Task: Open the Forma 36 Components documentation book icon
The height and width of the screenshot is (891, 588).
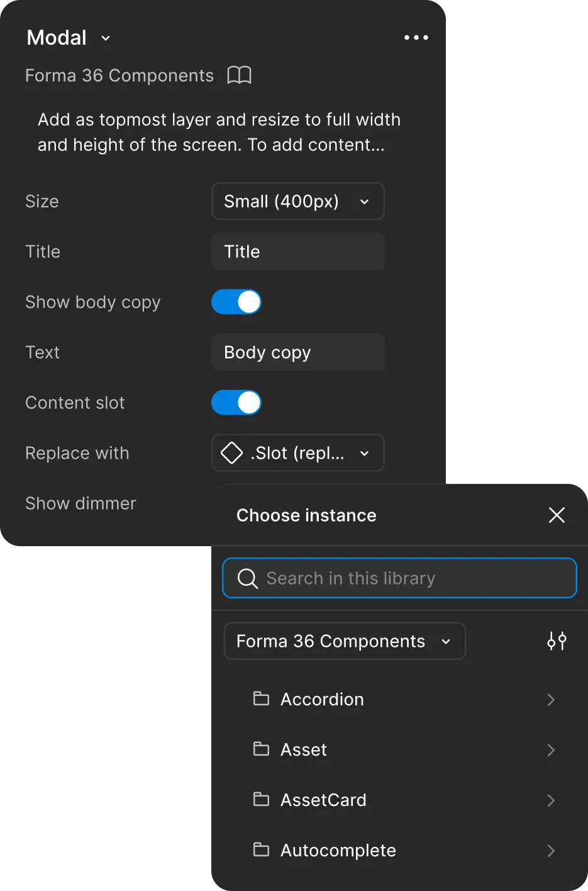Action: [239, 75]
